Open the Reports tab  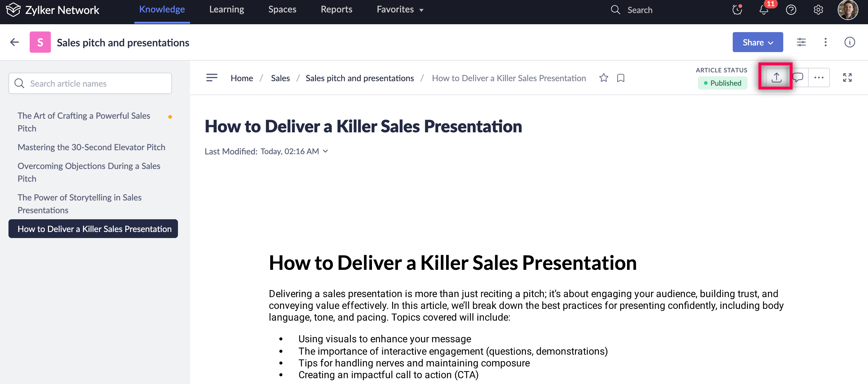336,9
